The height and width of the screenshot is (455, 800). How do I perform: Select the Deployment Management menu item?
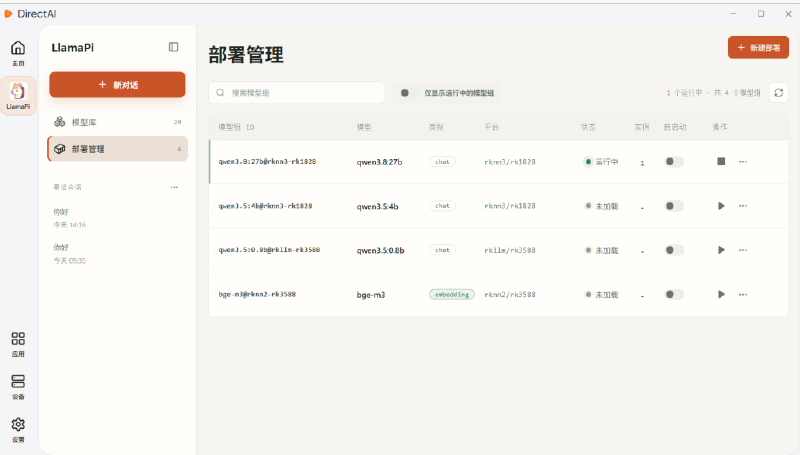point(117,149)
